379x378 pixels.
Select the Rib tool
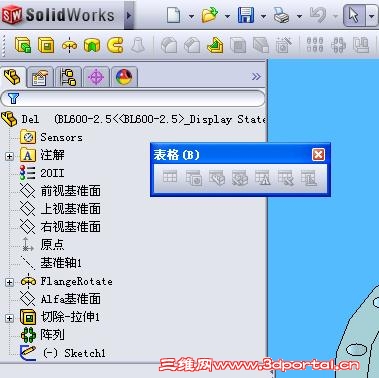(x=215, y=45)
